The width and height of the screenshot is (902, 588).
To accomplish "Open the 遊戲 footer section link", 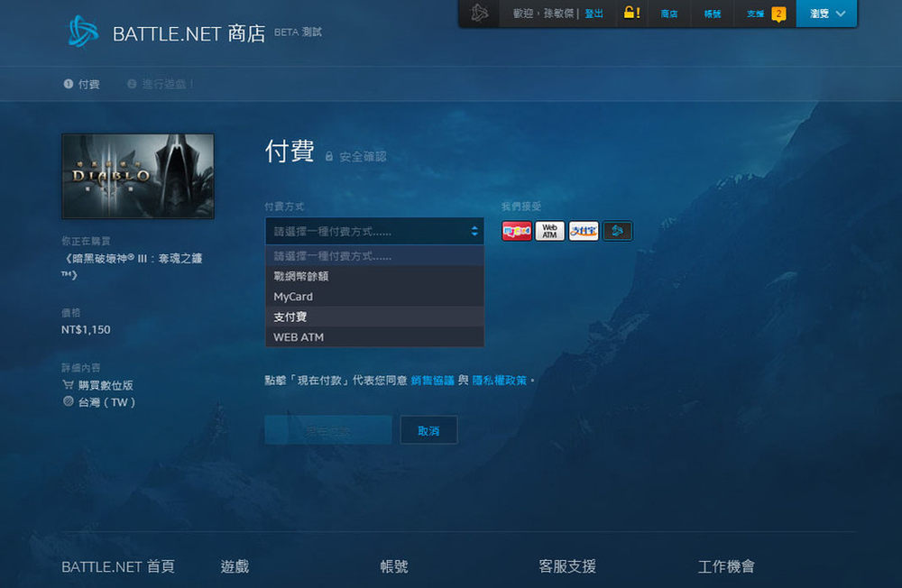I will tap(235, 566).
